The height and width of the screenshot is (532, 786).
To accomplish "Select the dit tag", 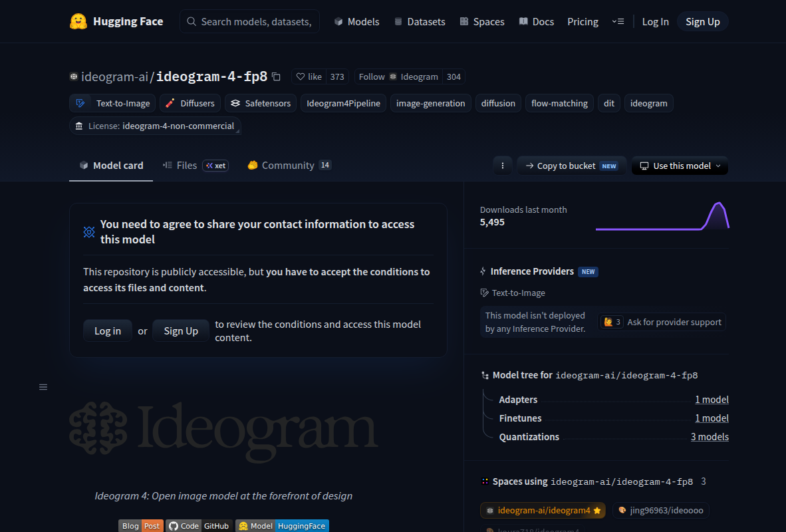I will pyautogui.click(x=609, y=103).
